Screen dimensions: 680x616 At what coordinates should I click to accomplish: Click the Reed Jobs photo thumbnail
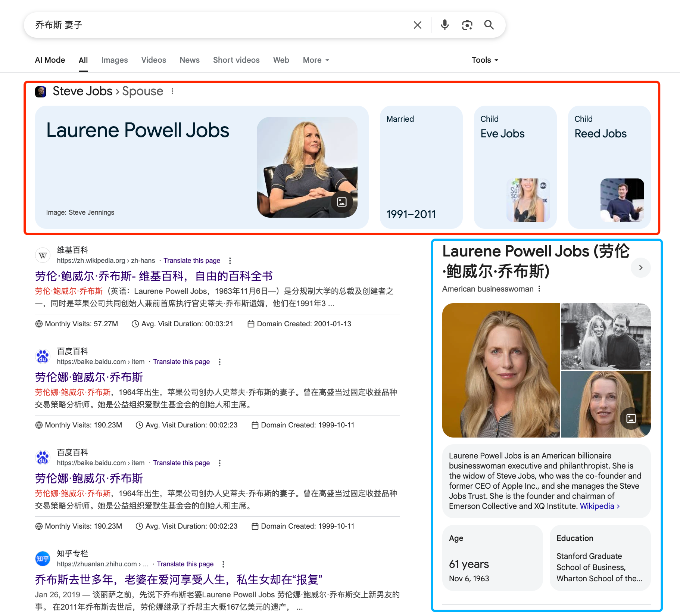[622, 200]
